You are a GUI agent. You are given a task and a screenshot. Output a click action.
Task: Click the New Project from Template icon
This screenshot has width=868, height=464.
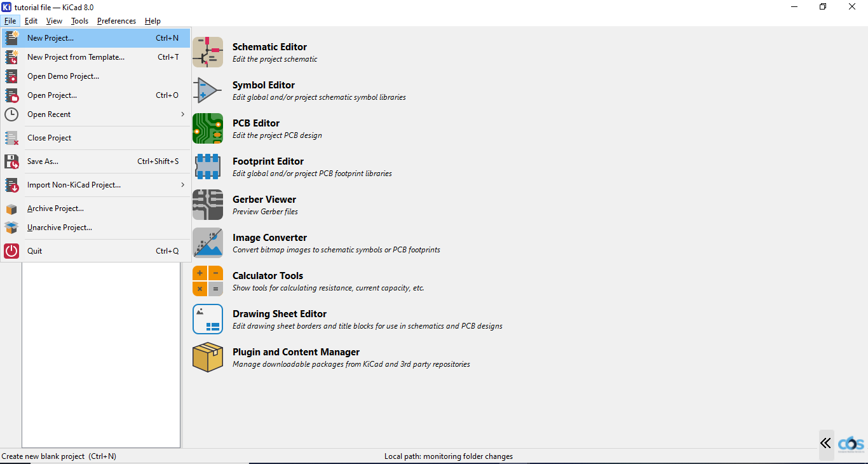click(x=11, y=57)
